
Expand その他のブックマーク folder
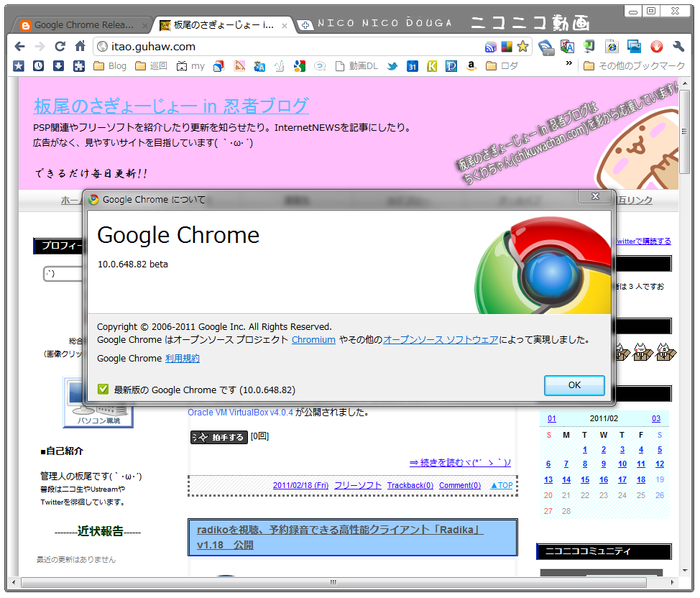tap(634, 66)
